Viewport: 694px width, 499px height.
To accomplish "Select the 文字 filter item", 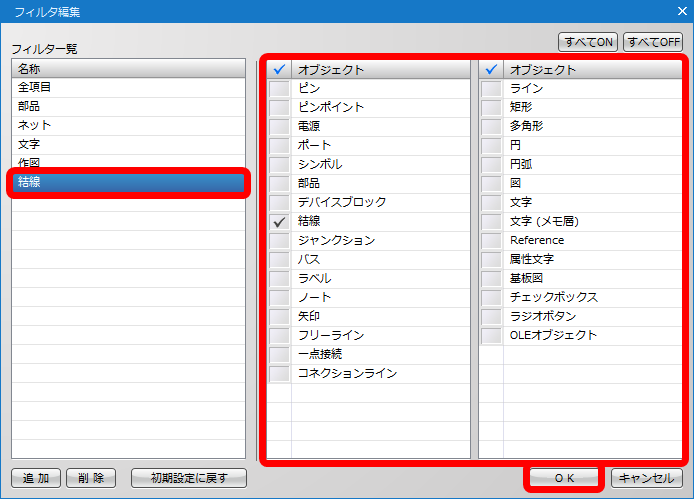I will click(x=128, y=144).
